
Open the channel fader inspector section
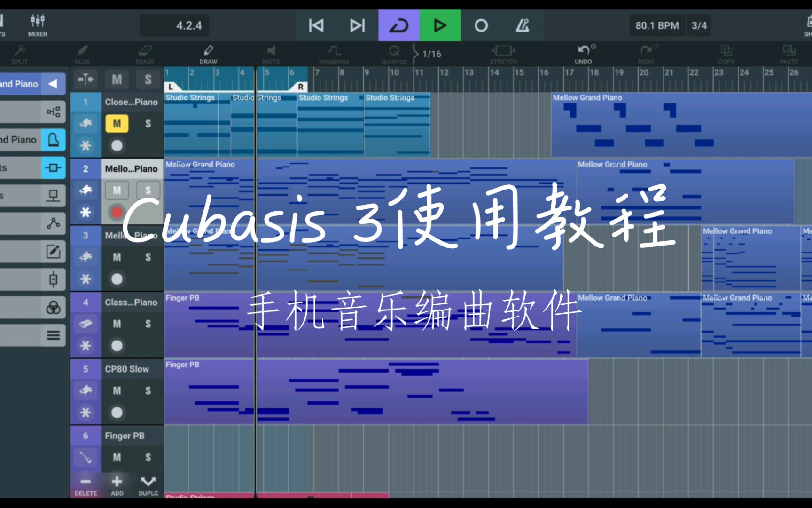pyautogui.click(x=53, y=279)
